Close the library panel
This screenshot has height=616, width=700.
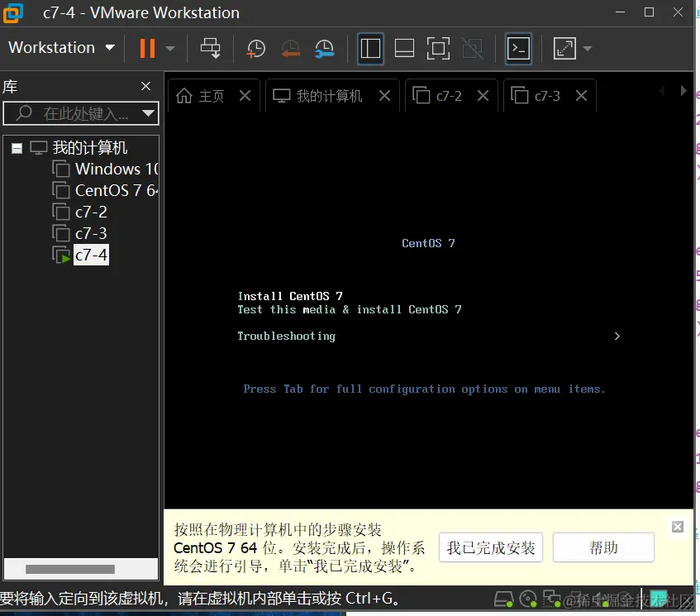[146, 86]
